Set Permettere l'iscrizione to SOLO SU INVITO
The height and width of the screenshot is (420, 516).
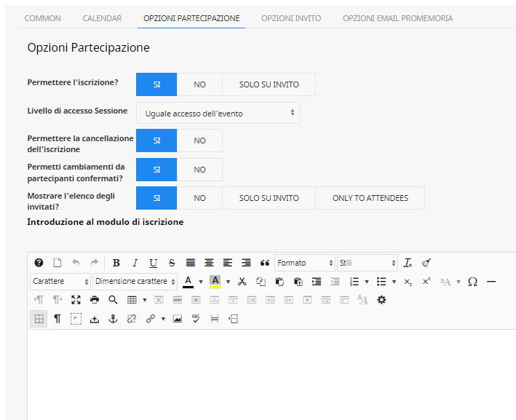point(269,84)
